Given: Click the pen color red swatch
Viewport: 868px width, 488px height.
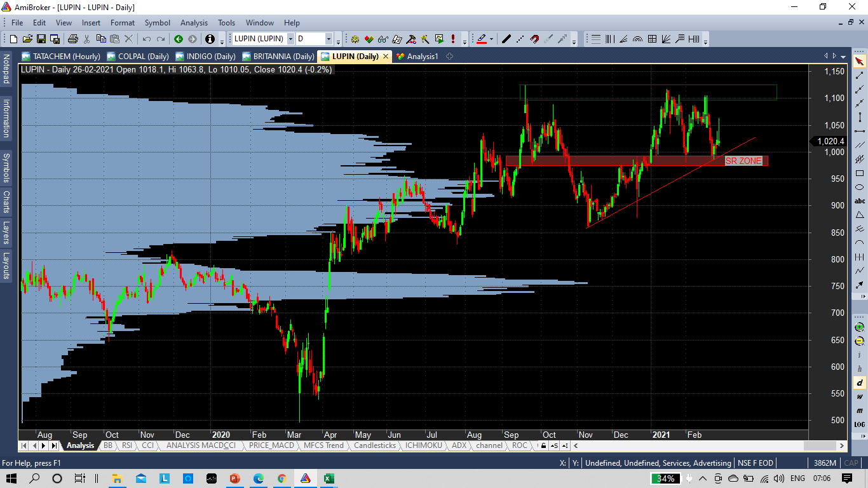Looking at the screenshot, I should click(481, 39).
